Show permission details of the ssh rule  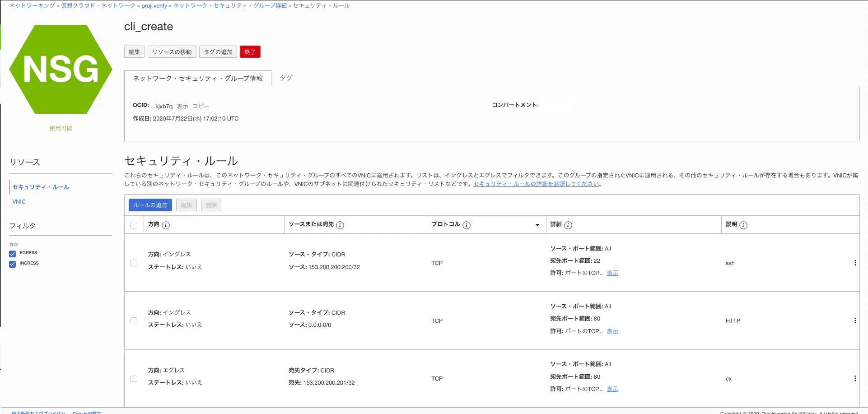612,273
